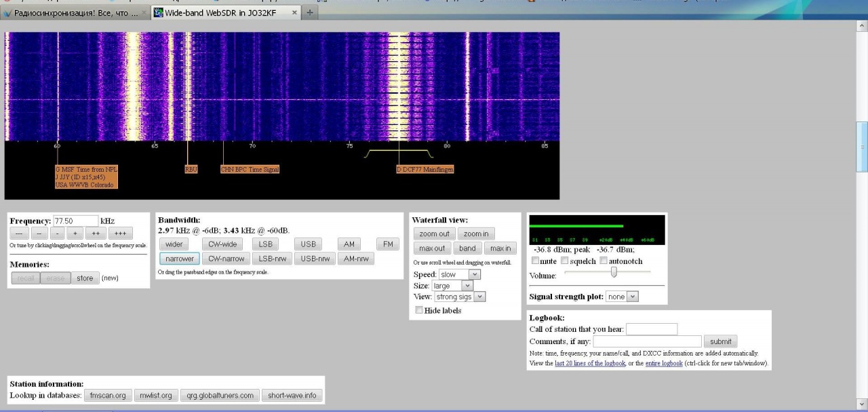
Task: Toggle the squelch checkbox
Action: point(565,261)
